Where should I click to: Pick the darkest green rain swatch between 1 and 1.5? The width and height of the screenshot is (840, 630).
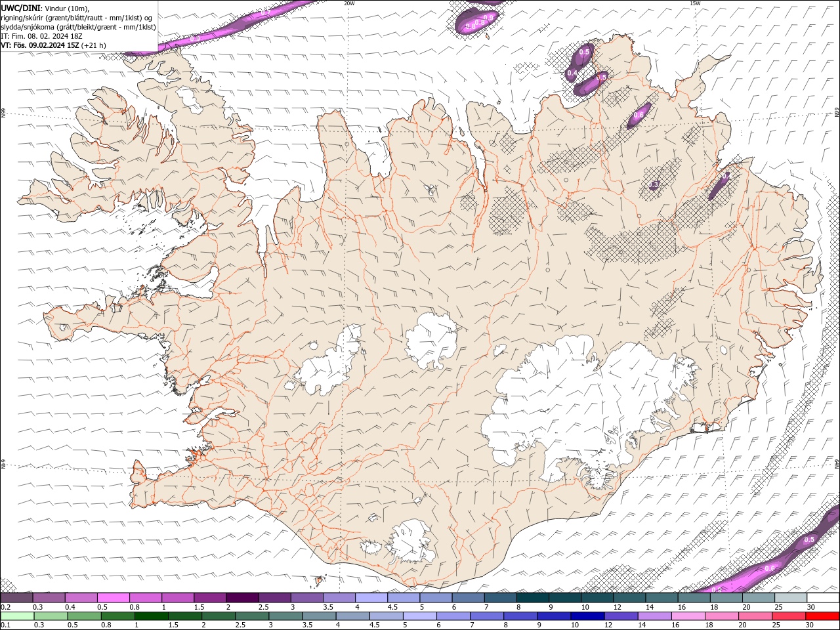pyautogui.click(x=151, y=616)
